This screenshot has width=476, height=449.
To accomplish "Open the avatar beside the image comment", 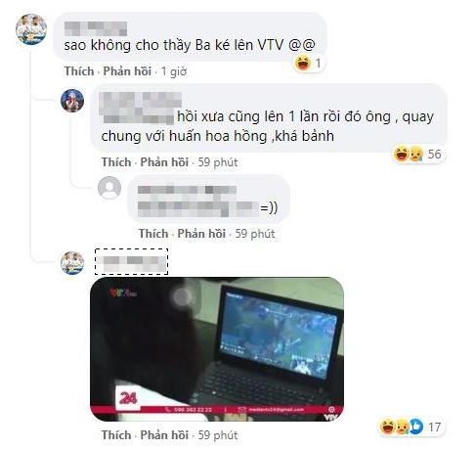I will pyautogui.click(x=72, y=263).
